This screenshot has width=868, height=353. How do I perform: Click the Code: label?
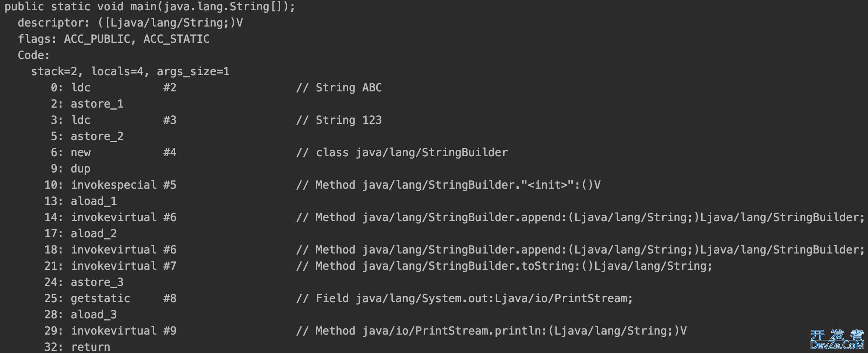(33, 55)
